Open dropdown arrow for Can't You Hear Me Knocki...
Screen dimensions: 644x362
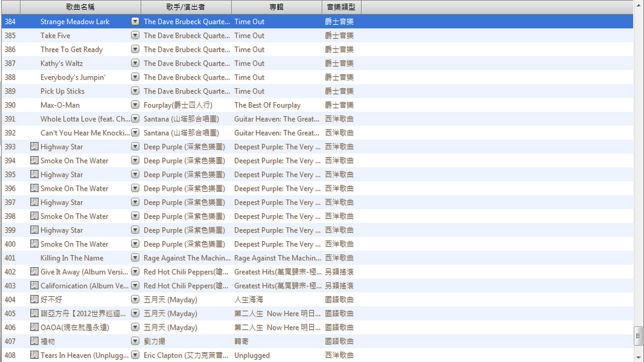point(135,133)
